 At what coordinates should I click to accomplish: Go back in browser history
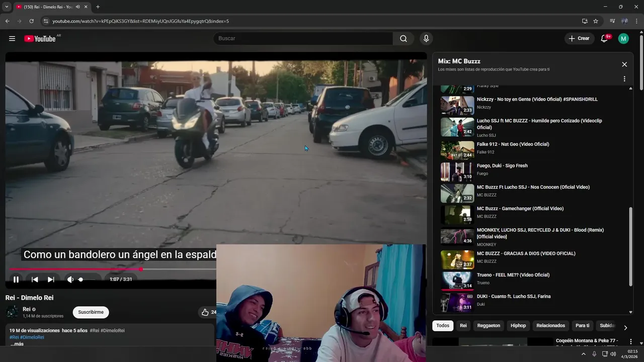(x=7, y=21)
